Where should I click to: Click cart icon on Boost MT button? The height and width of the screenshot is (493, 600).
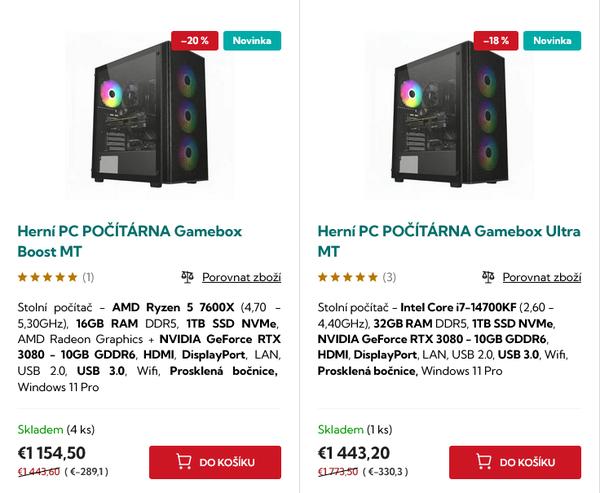[184, 462]
